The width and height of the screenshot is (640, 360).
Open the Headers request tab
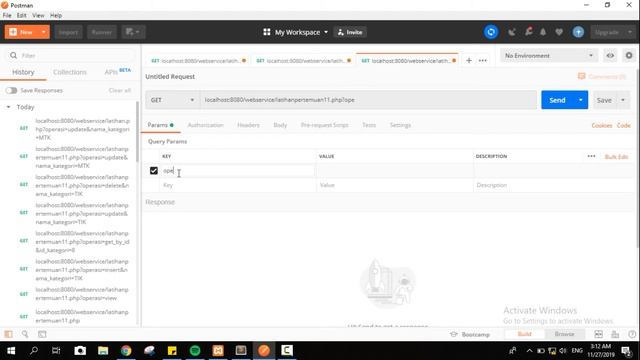point(248,125)
